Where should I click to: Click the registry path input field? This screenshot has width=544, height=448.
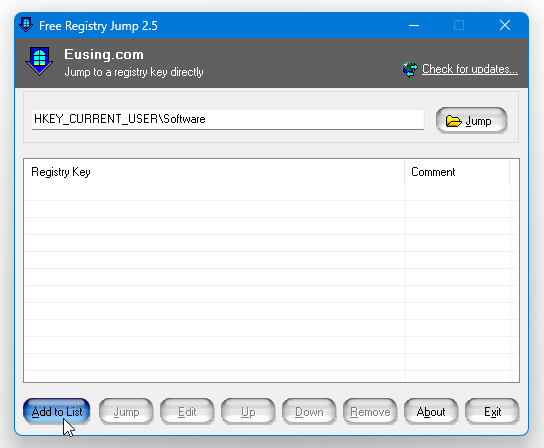[x=228, y=120]
